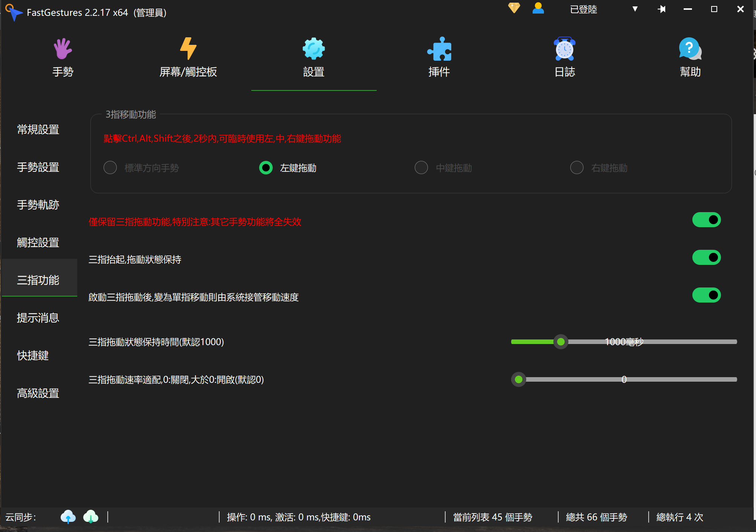Open the 幫助 question mark icon
Viewport: 756px width, 532px height.
(x=690, y=49)
